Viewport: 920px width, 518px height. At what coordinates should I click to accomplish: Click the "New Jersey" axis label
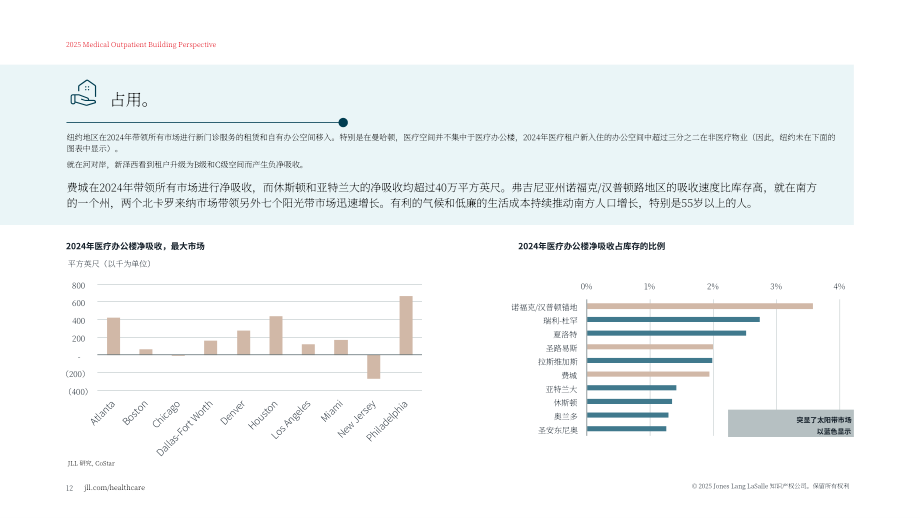357,419
